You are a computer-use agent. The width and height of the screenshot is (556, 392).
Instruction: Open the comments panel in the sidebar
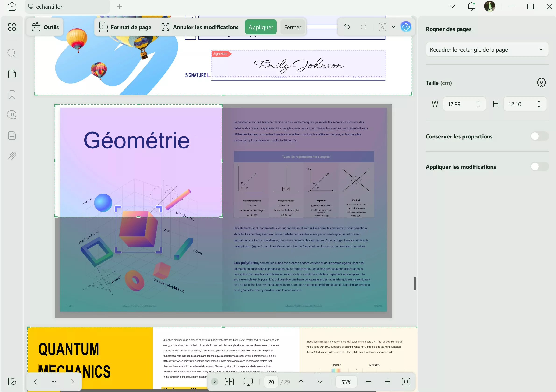(x=12, y=115)
